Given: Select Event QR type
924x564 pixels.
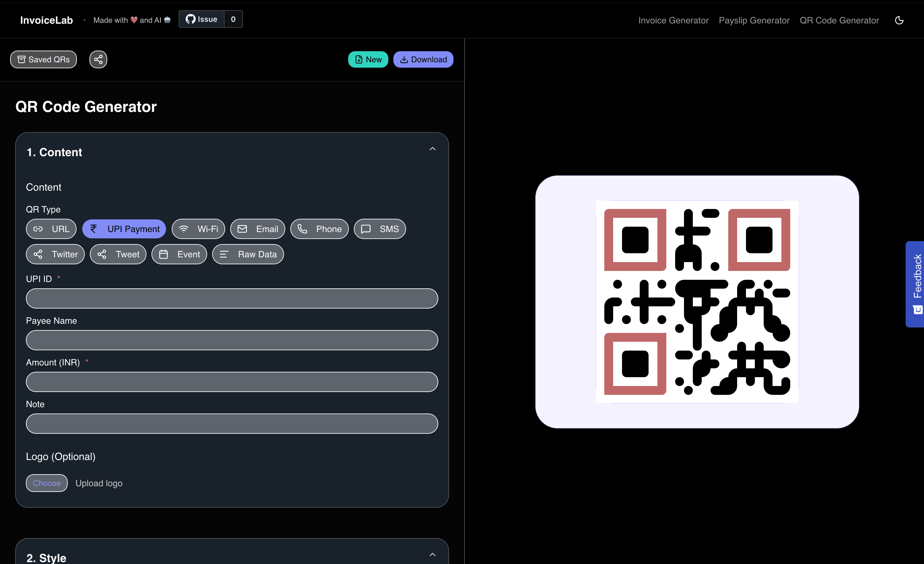Looking at the screenshot, I should (179, 254).
